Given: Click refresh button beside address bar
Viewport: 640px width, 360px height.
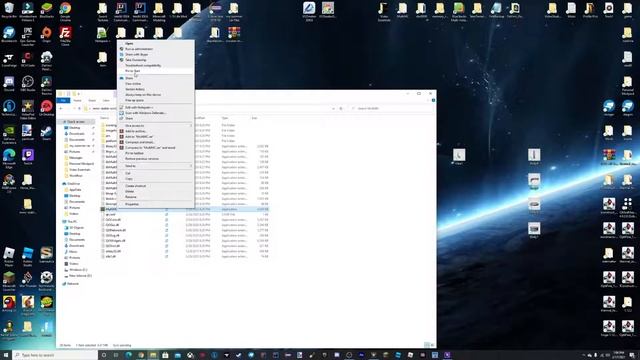Looking at the screenshot, I should pos(341,109).
